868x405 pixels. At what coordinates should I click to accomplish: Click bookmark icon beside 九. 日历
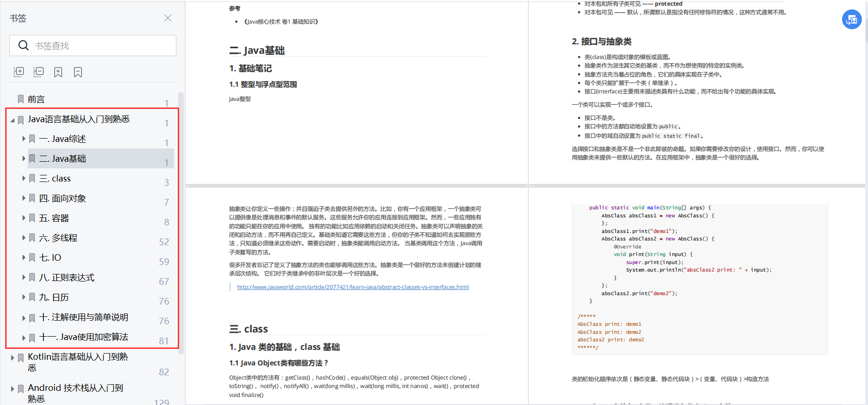(x=32, y=298)
